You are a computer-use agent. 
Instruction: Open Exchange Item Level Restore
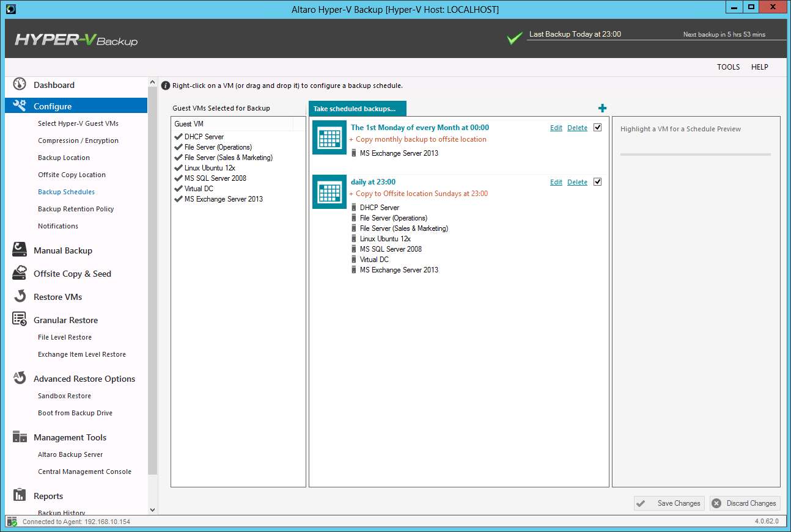point(82,354)
